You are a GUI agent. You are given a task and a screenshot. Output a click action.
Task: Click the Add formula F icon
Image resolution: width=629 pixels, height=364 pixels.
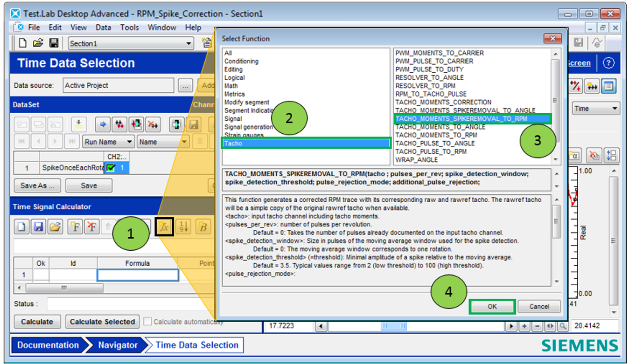click(x=75, y=227)
